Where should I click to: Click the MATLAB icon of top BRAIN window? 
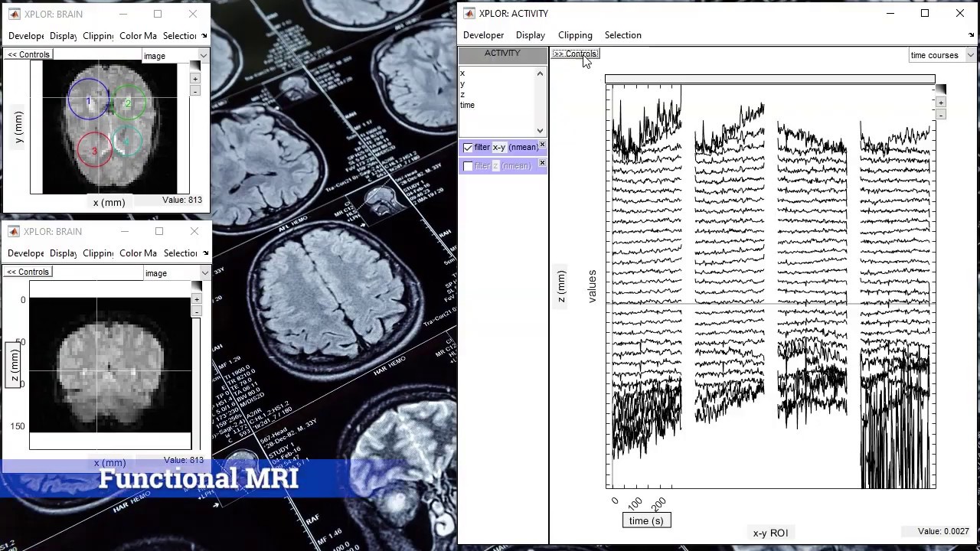[14, 15]
